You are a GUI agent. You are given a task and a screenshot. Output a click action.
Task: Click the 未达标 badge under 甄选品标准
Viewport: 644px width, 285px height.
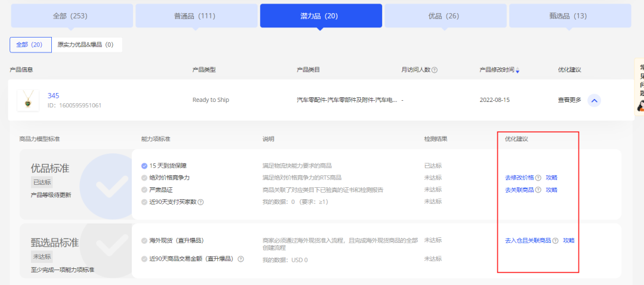42,256
